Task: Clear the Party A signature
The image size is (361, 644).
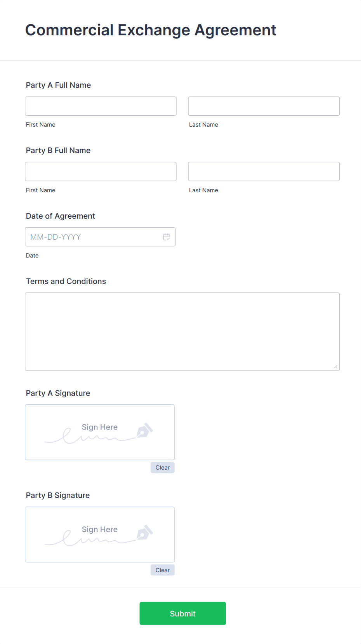Action: (163, 468)
